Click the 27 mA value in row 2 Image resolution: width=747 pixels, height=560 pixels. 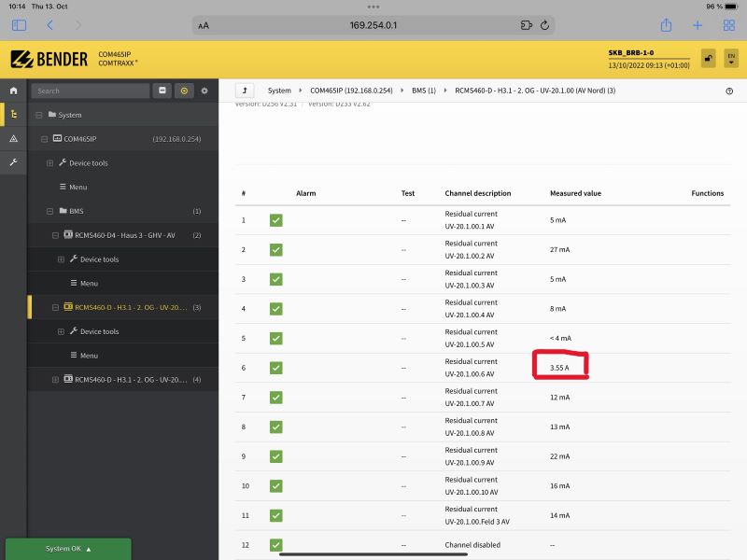click(559, 249)
